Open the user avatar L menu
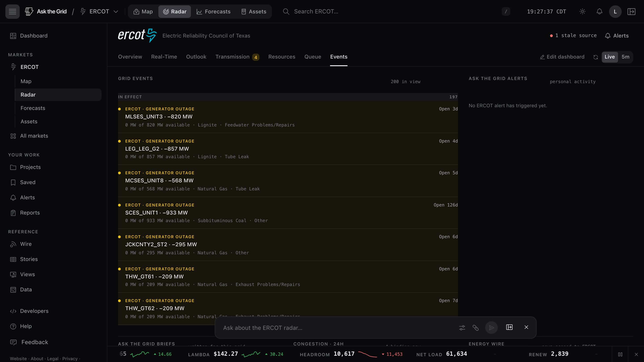Screen dimensions: 644x362 pyautogui.click(x=615, y=11)
